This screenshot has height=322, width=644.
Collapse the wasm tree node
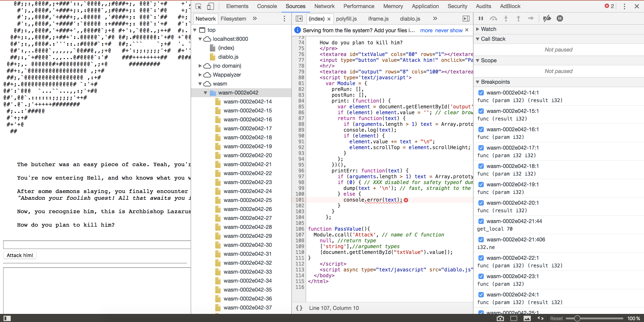(x=200, y=84)
